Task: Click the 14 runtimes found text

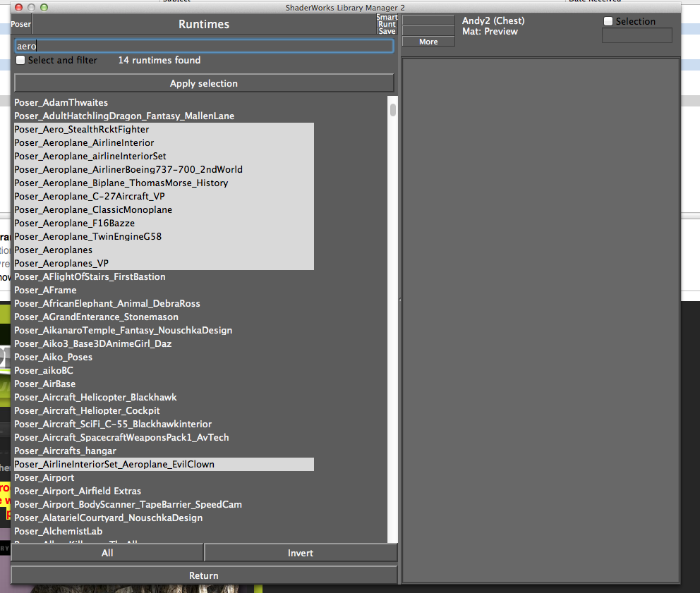Action: coord(159,60)
